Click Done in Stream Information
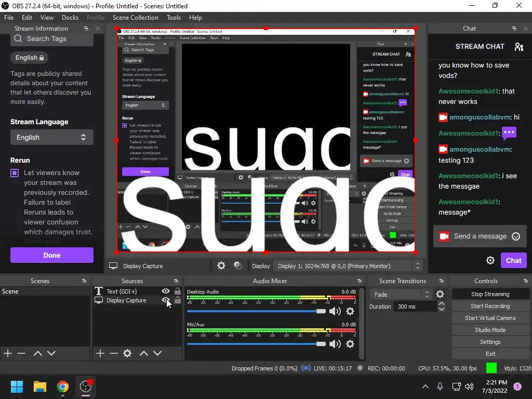The width and height of the screenshot is (532, 399). 52,255
